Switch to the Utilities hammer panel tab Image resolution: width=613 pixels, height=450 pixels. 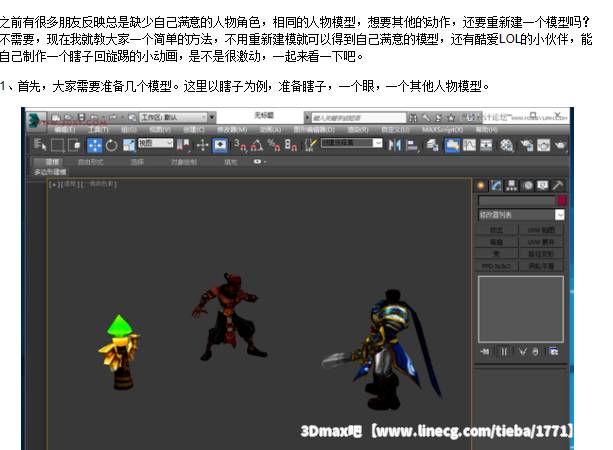tap(558, 186)
